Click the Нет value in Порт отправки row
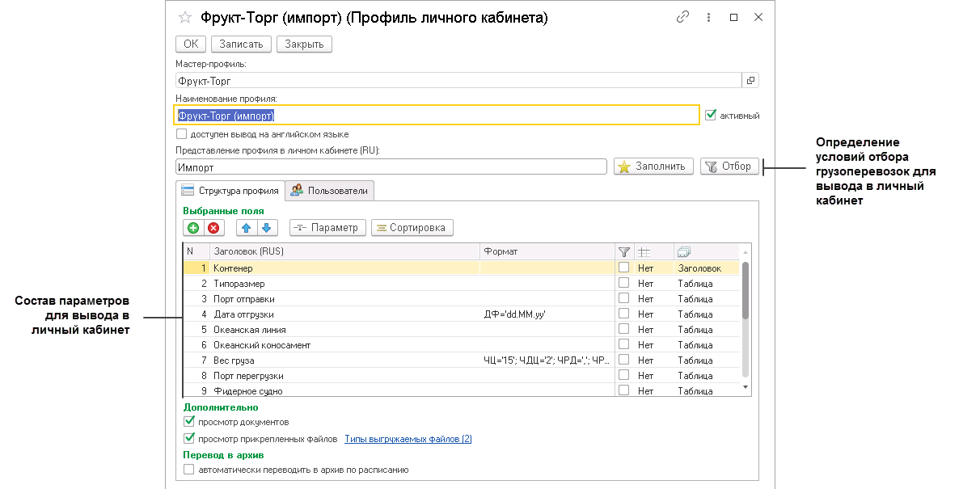Screen dimensions: 980x489 tap(645, 298)
